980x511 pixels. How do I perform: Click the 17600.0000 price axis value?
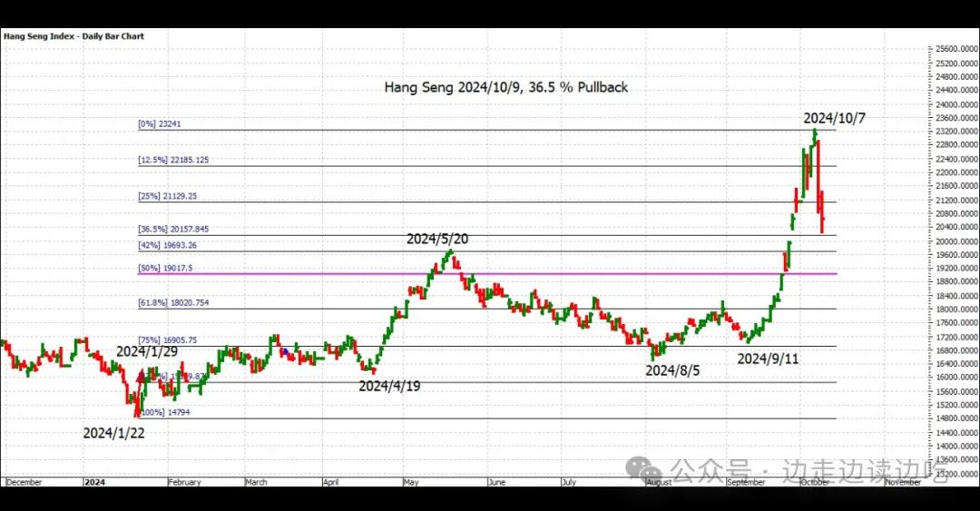(x=957, y=323)
